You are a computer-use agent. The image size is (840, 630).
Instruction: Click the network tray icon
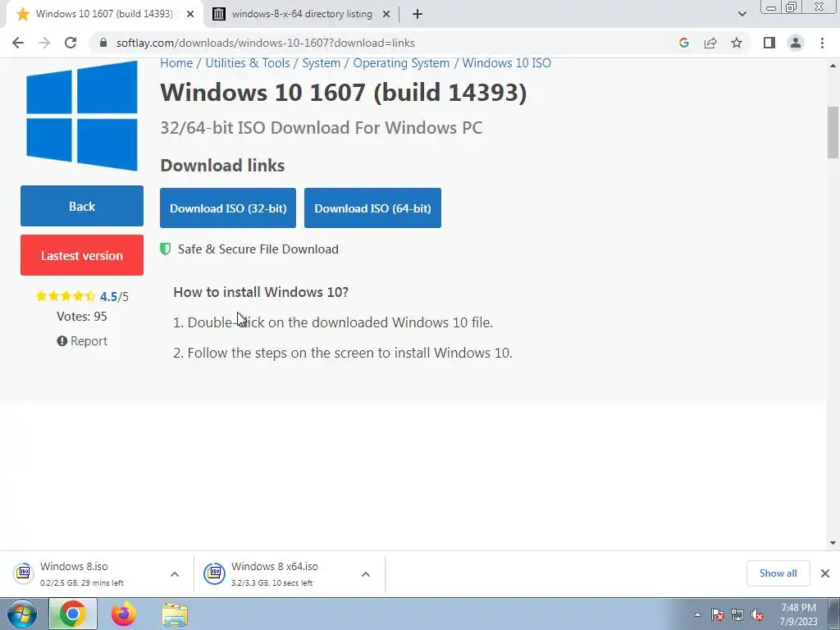737,615
